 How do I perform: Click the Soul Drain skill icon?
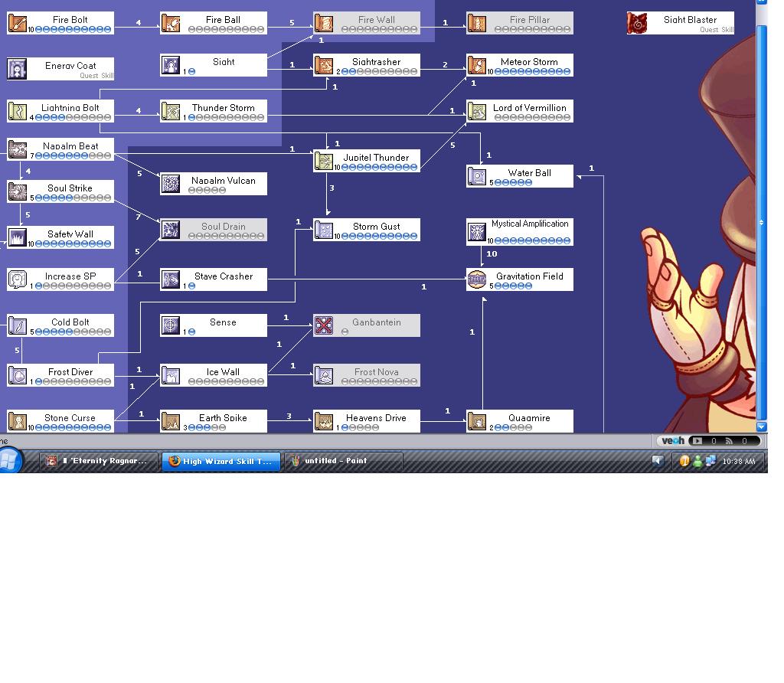(x=171, y=230)
